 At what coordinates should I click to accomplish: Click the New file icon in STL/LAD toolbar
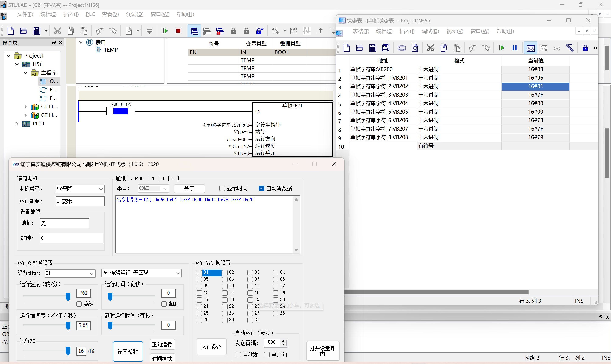[11, 31]
